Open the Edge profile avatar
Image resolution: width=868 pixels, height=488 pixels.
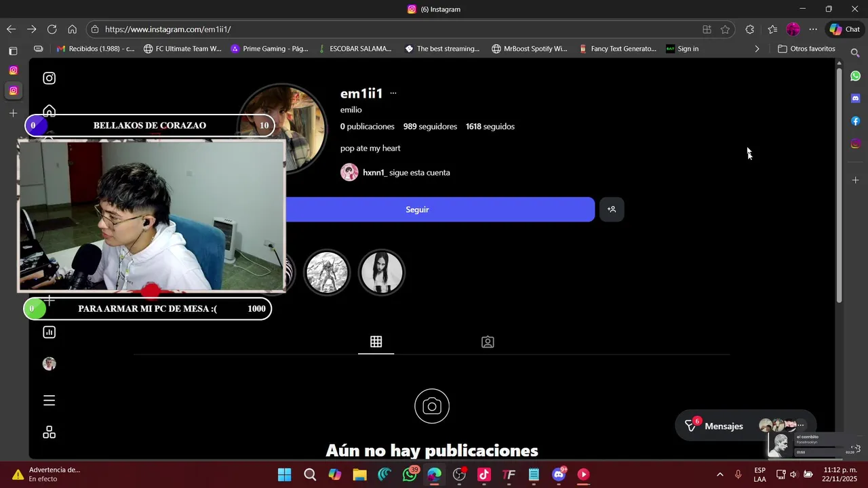pos(793,29)
